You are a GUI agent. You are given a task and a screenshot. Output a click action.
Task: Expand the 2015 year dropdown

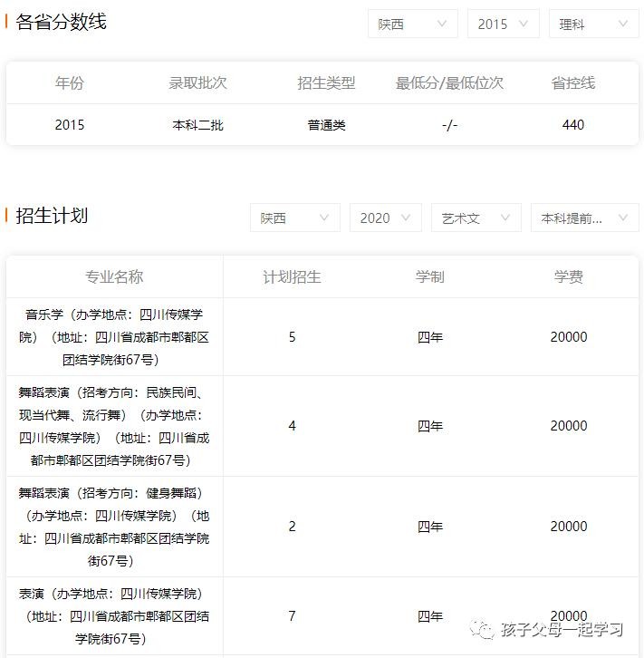[x=503, y=24]
